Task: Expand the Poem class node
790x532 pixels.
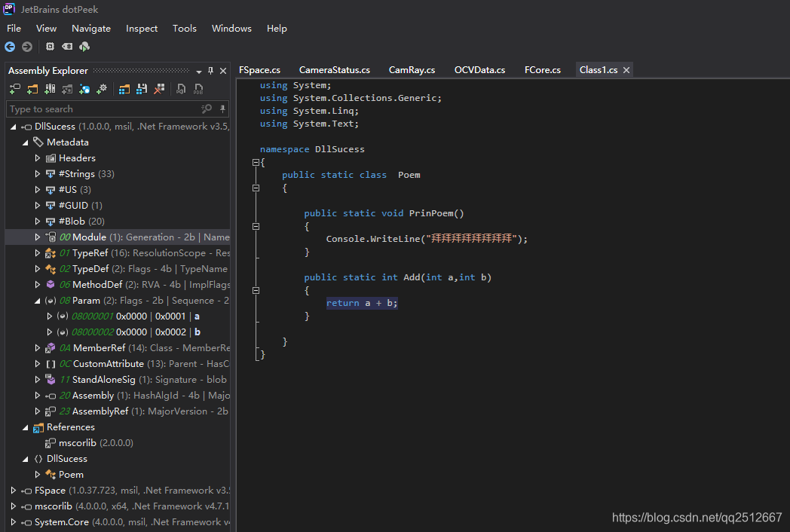Action: coord(37,475)
